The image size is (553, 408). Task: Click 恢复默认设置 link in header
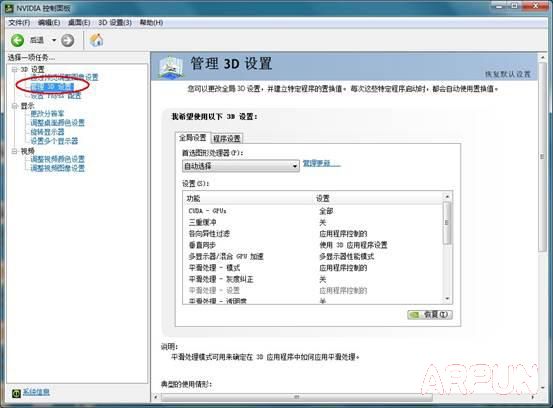(508, 74)
